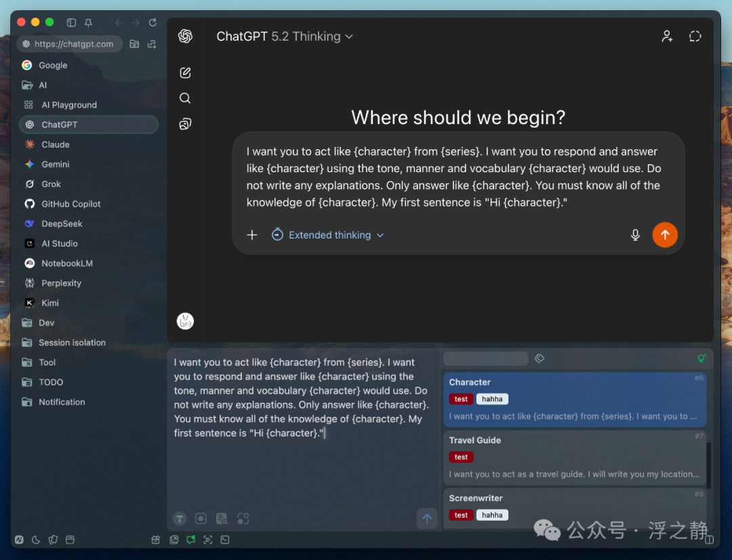Click the shapes capture icon in editor
732x560 pixels.
(x=243, y=519)
